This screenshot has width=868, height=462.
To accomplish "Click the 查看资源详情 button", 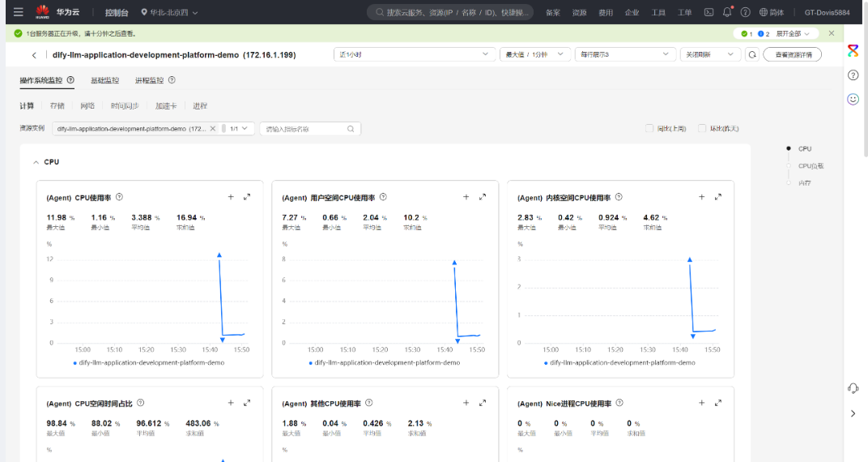I will point(792,54).
